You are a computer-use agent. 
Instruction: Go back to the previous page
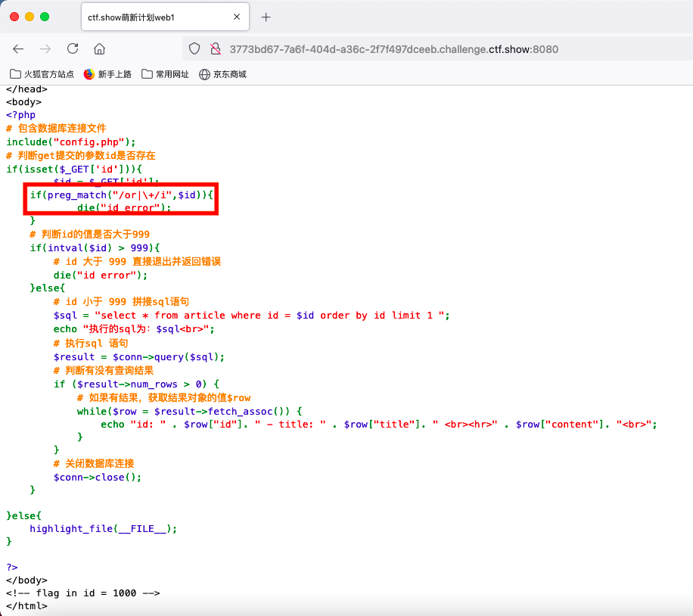point(18,49)
